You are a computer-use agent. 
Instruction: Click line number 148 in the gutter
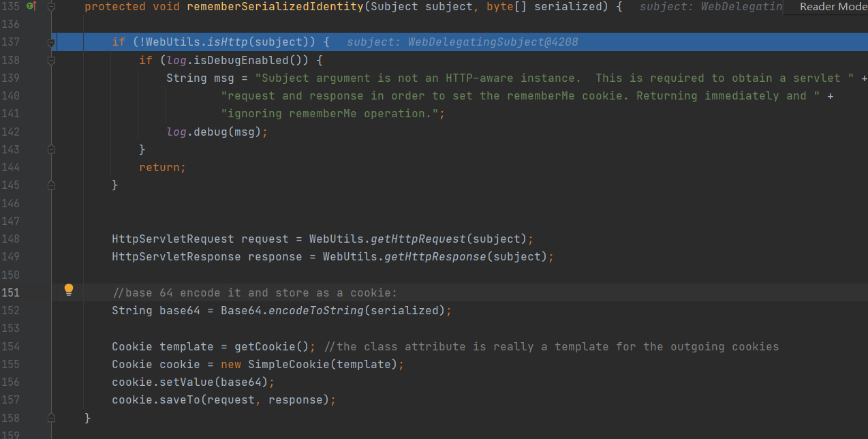coord(12,239)
